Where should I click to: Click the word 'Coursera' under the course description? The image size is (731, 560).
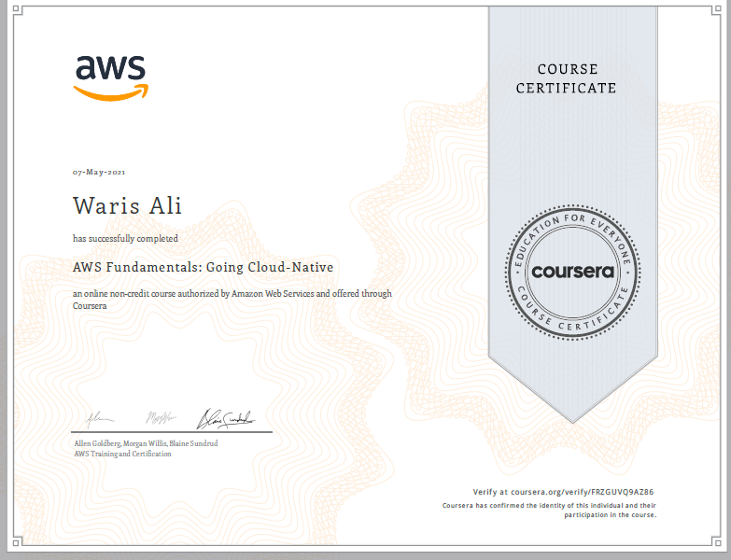(90, 306)
